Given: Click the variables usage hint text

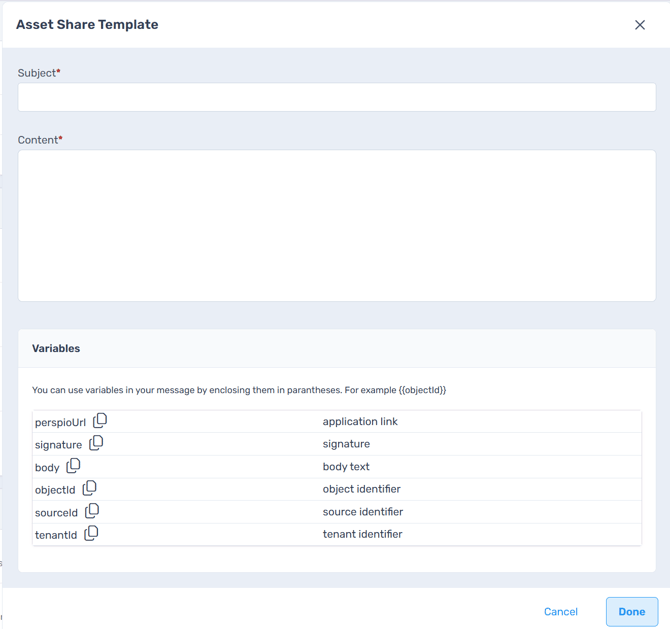Looking at the screenshot, I should [239, 390].
